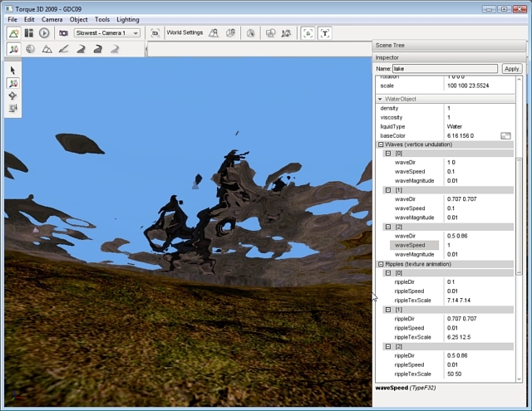Click the T text icon in toolbar
The height and width of the screenshot is (411, 532).
(x=324, y=33)
